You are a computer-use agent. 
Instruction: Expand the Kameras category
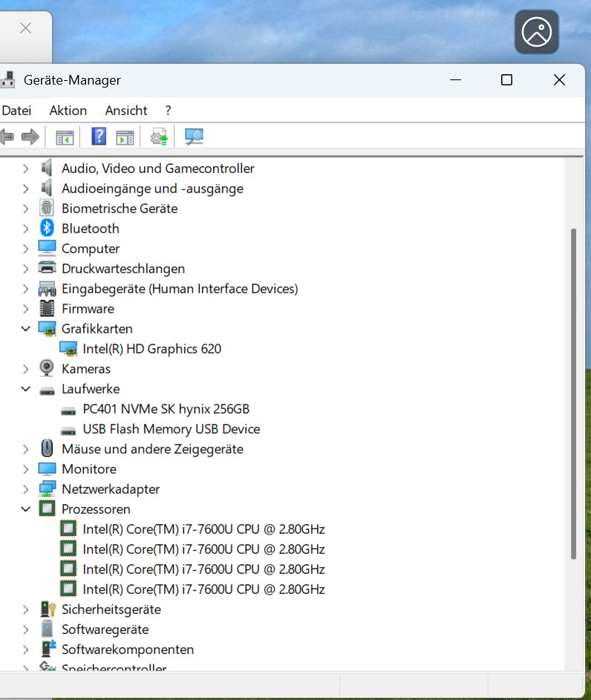(26, 369)
